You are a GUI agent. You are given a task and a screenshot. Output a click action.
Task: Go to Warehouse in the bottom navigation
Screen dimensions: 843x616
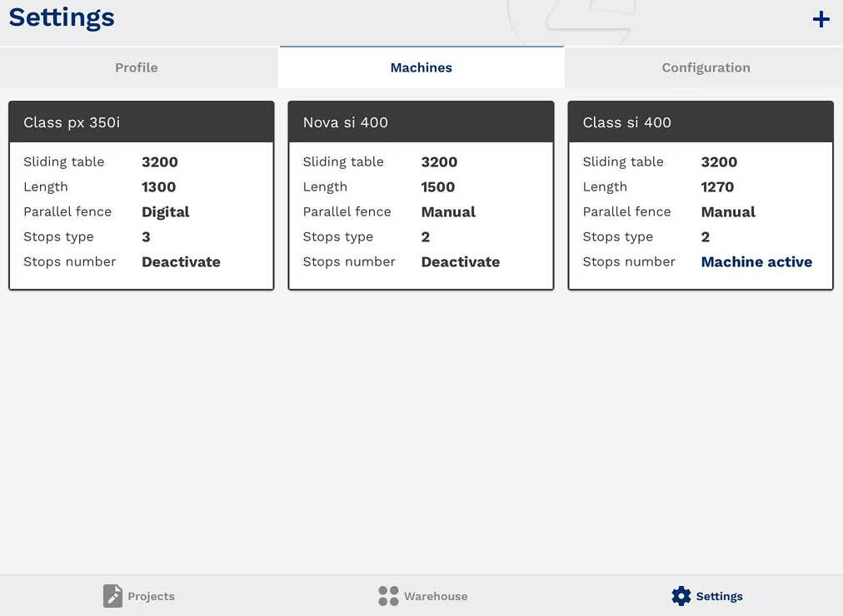422,595
